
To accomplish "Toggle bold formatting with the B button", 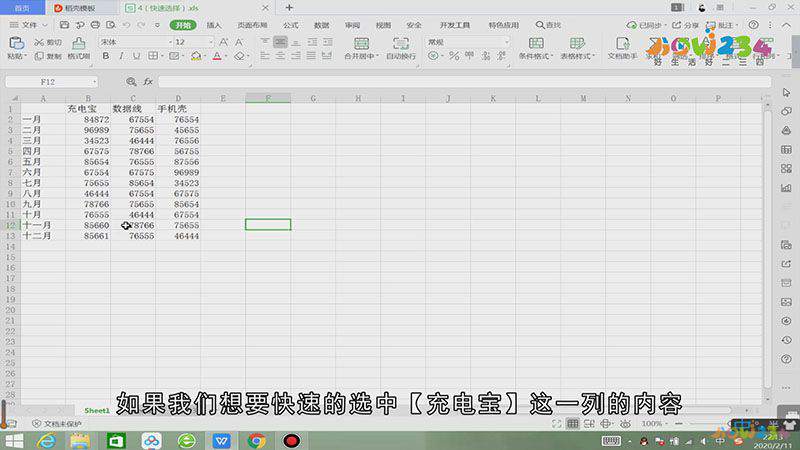I will pyautogui.click(x=106, y=56).
